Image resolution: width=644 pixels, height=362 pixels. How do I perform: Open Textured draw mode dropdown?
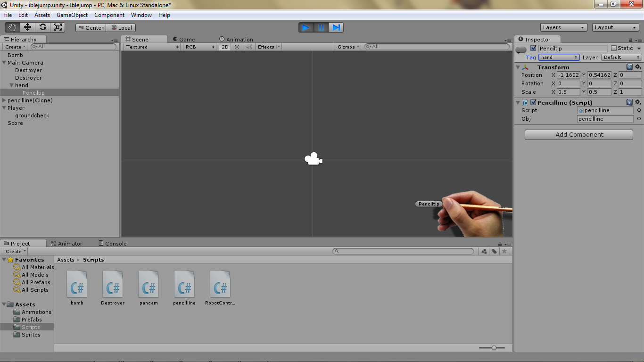(152, 47)
